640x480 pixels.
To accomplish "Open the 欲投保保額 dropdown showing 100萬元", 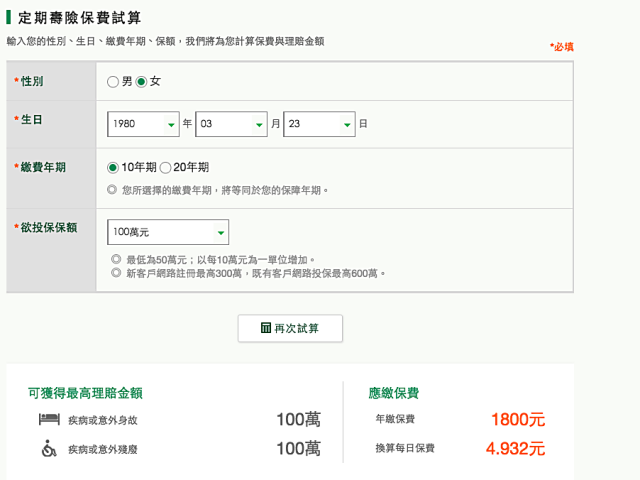I will click(167, 232).
